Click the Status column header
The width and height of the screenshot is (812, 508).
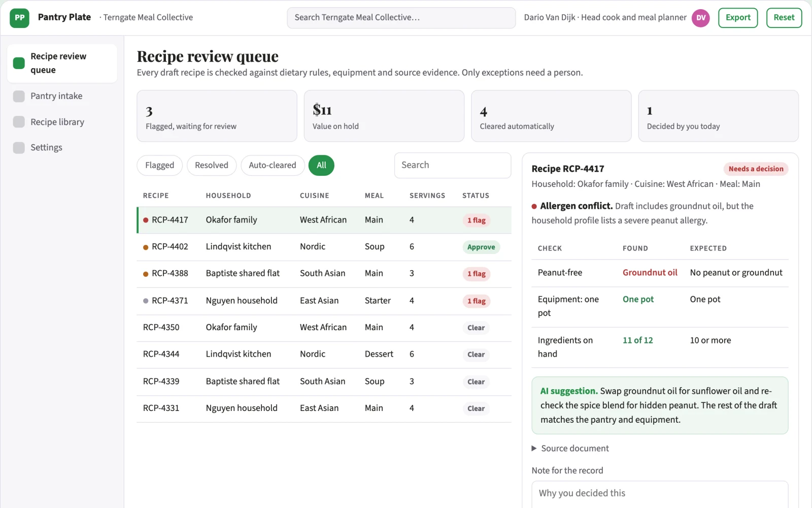click(x=476, y=196)
